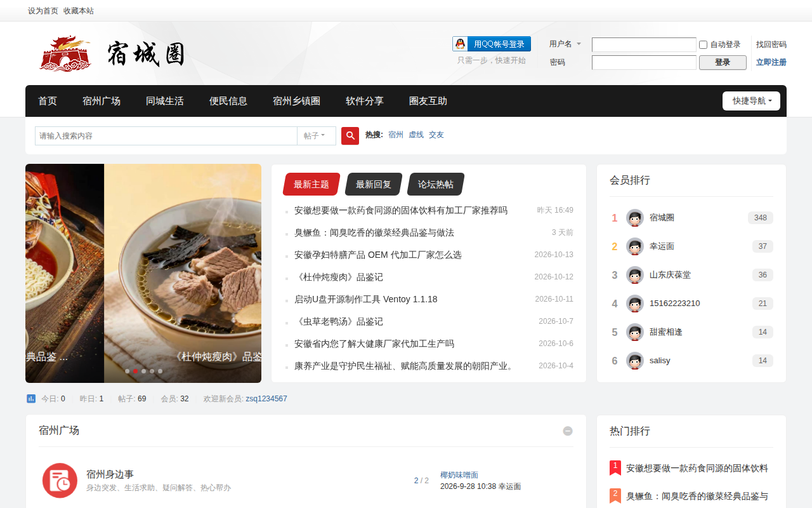Click the 找回密码 link
Viewport: 812px width, 508px height.
(x=771, y=44)
